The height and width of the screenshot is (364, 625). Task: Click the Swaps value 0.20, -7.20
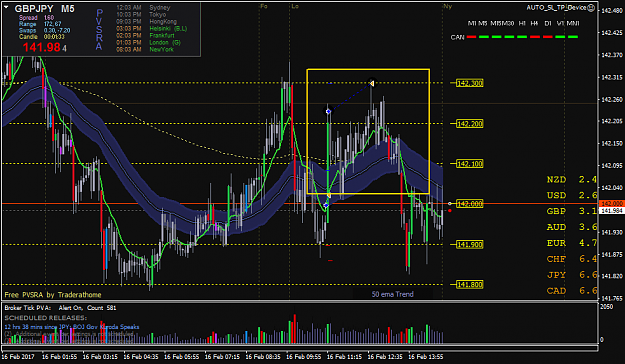(57, 30)
